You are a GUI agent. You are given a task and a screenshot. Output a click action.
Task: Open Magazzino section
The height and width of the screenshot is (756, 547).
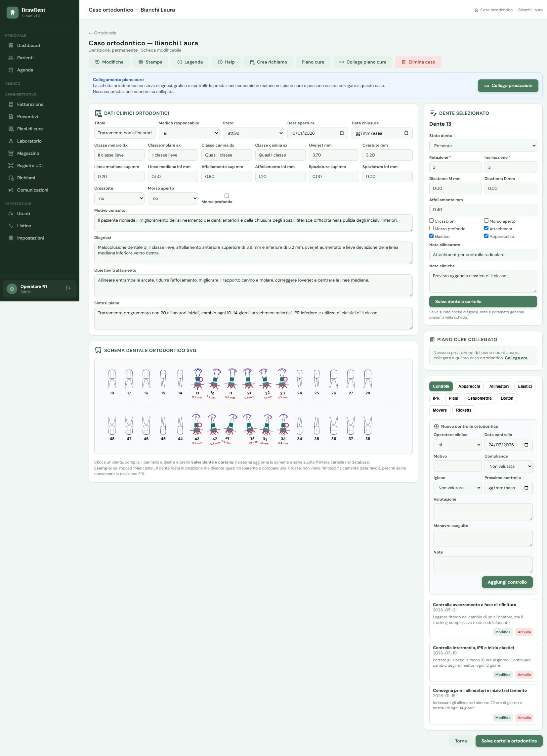(x=40, y=153)
